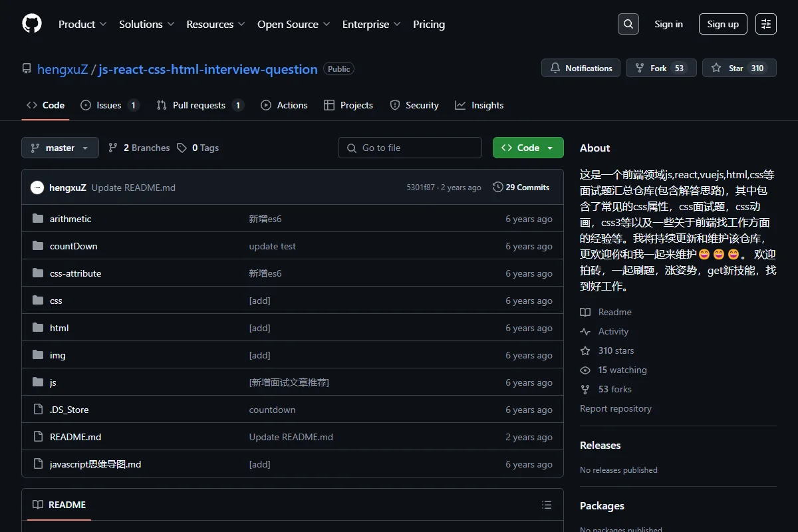Screen dimensions: 798x532
Task: View 29 Commits history
Action: tap(521, 188)
